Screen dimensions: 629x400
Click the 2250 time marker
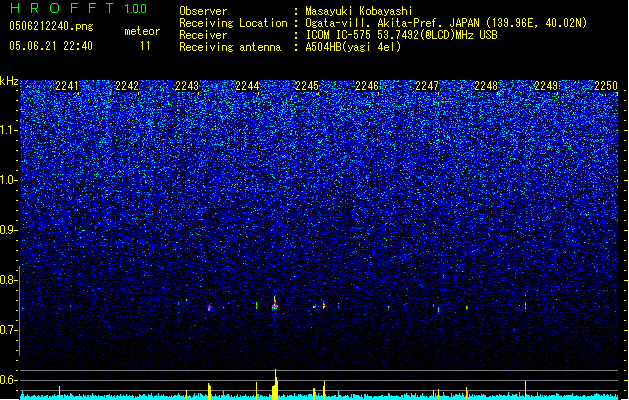click(606, 86)
